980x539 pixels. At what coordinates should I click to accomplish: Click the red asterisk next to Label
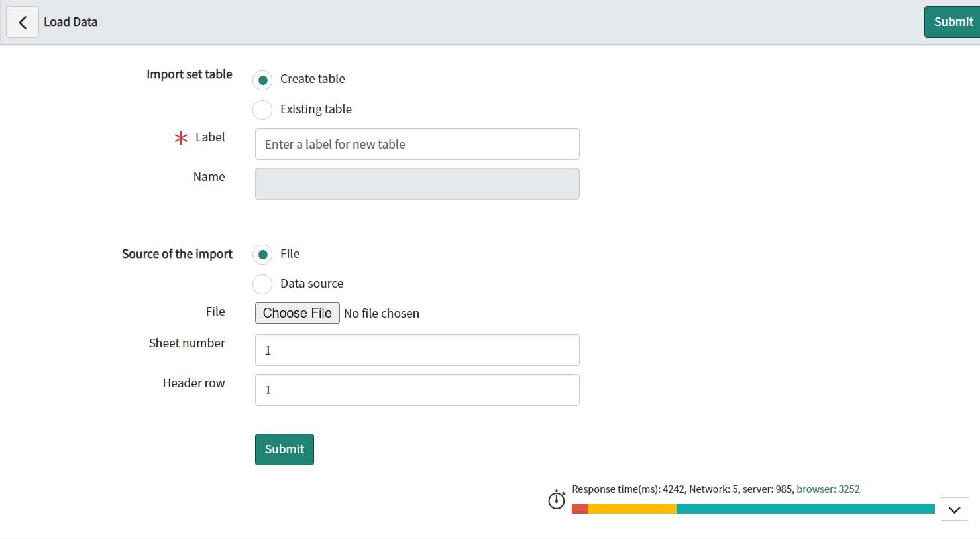(x=180, y=138)
